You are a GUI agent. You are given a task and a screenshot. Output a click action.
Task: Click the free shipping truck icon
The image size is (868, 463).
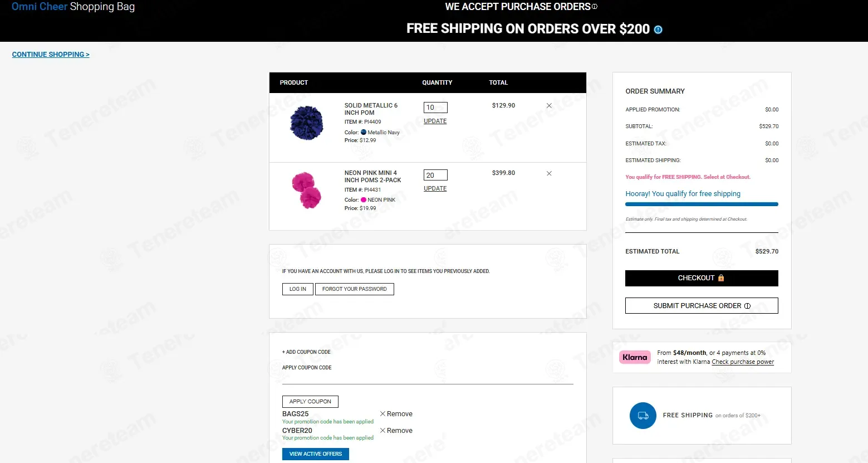pyautogui.click(x=643, y=416)
